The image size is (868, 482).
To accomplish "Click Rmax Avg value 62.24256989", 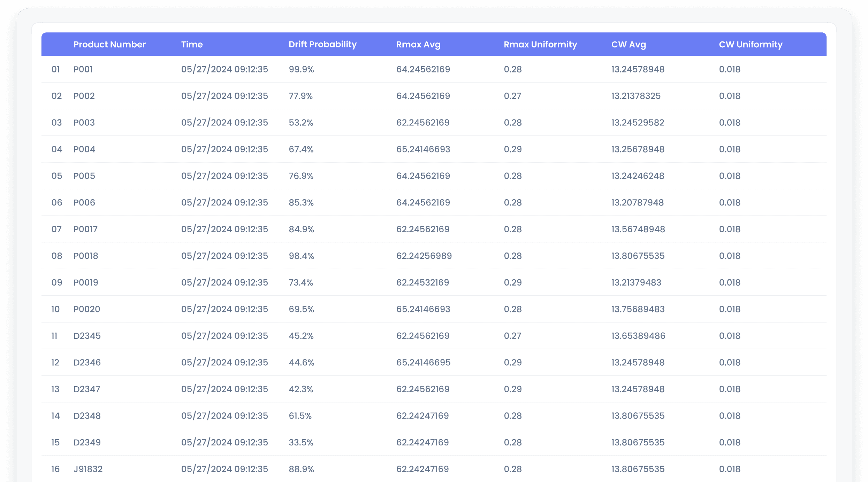I will click(424, 256).
